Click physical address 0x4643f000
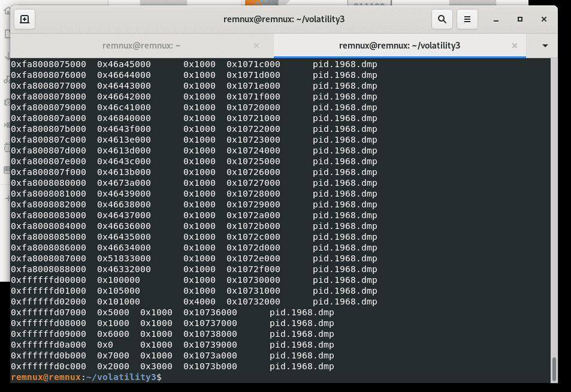The height and width of the screenshot is (392, 571). pos(124,129)
